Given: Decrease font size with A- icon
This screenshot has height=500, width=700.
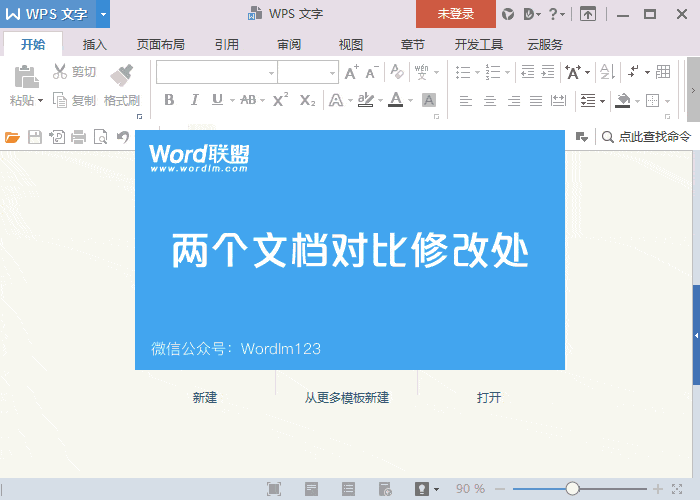Looking at the screenshot, I should pyautogui.click(x=372, y=72).
